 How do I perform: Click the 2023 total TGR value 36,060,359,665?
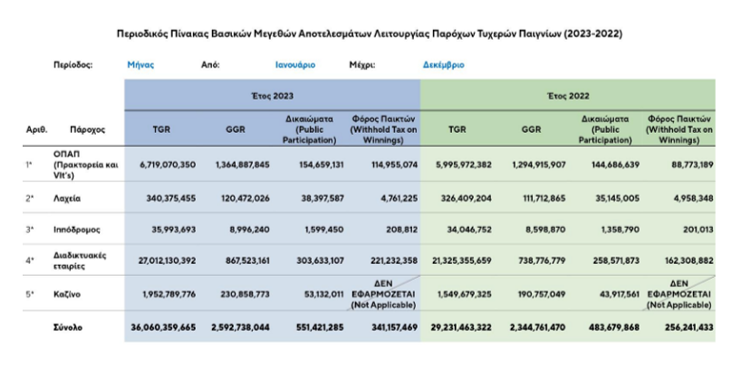click(163, 327)
